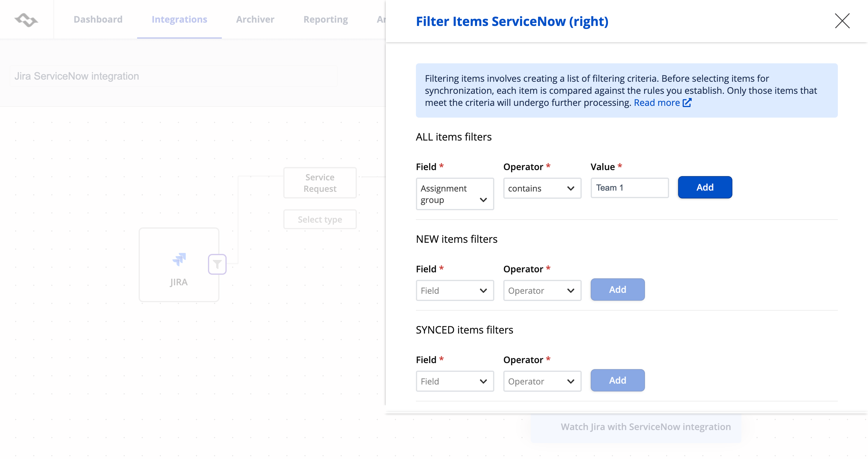Click Add under NEW items filters
Viewport: 868px width, 459px height.
point(617,289)
